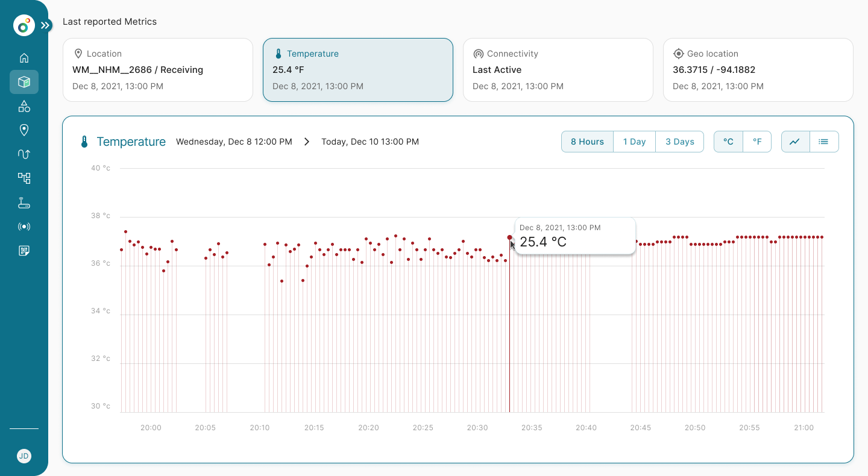Open the shapes icon in sidebar

click(x=24, y=106)
